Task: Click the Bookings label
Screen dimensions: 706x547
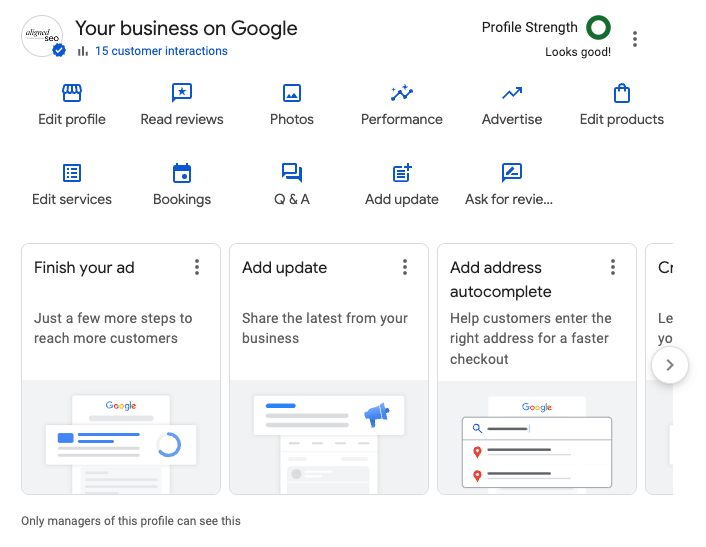Action: pos(182,199)
